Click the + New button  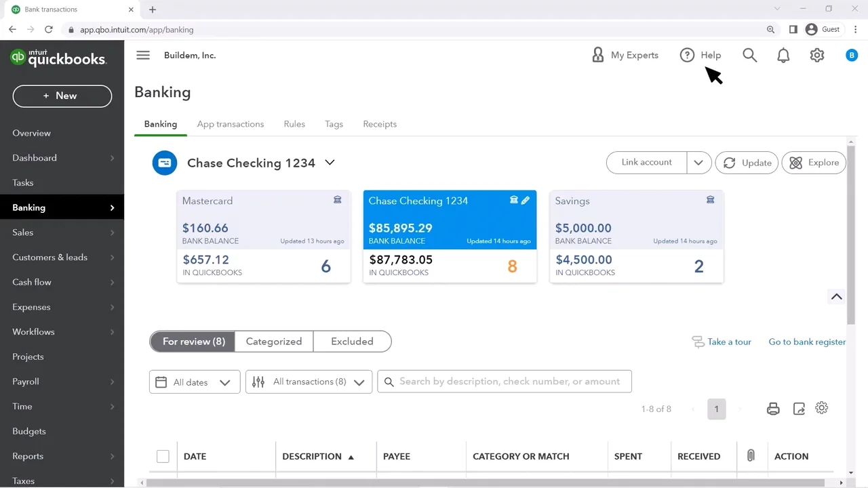[62, 96]
